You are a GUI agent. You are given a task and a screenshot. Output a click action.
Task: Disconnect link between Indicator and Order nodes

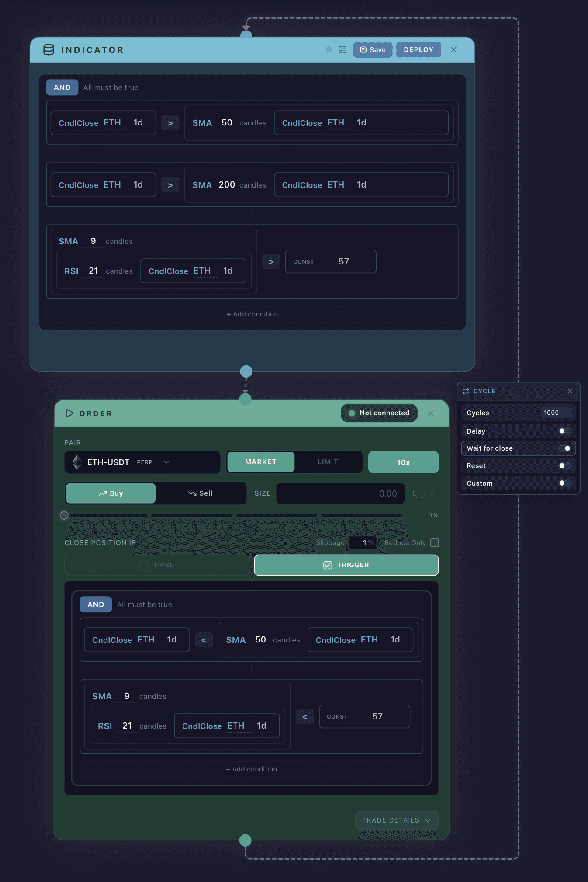point(246,385)
